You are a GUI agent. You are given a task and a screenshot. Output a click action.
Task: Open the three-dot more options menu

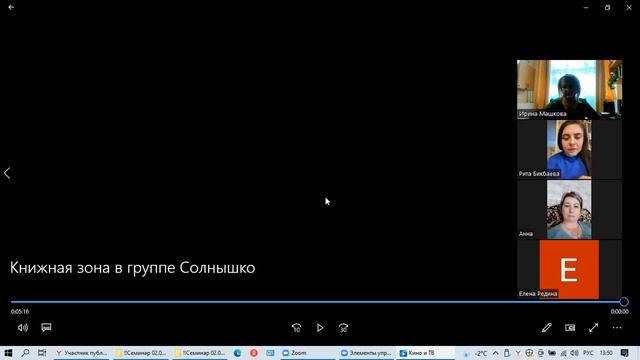pyautogui.click(x=617, y=328)
